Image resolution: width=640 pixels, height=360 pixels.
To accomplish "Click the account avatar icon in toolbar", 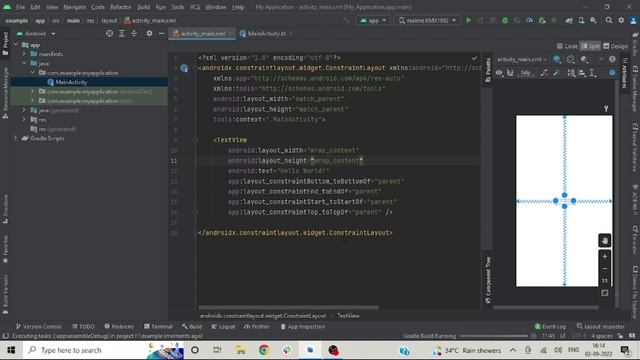I will click(x=633, y=20).
